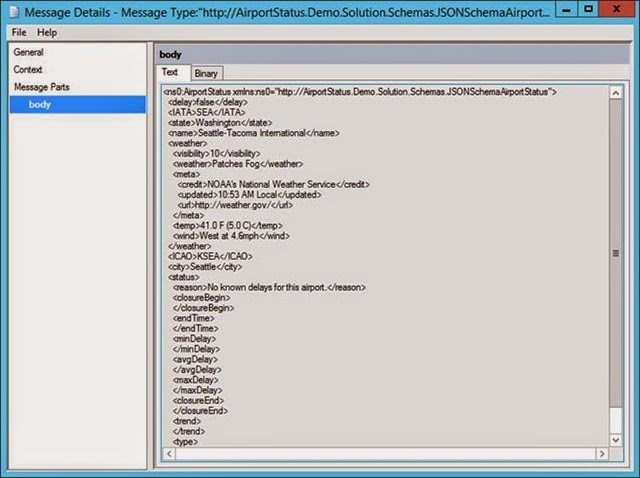Click the city Seattle line
Screen dimensions: 640x478
(x=205, y=267)
